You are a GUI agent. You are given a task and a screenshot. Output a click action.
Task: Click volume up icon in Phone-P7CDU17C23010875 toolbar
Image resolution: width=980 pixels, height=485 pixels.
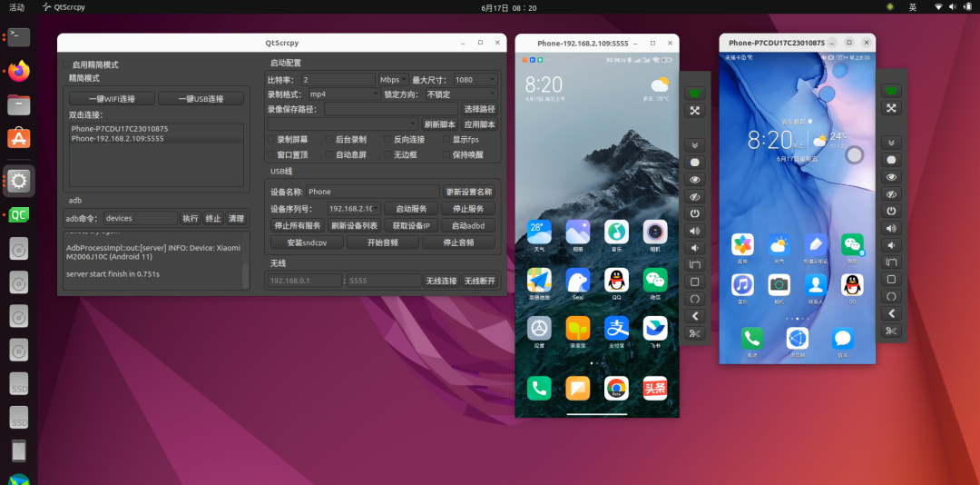point(891,228)
